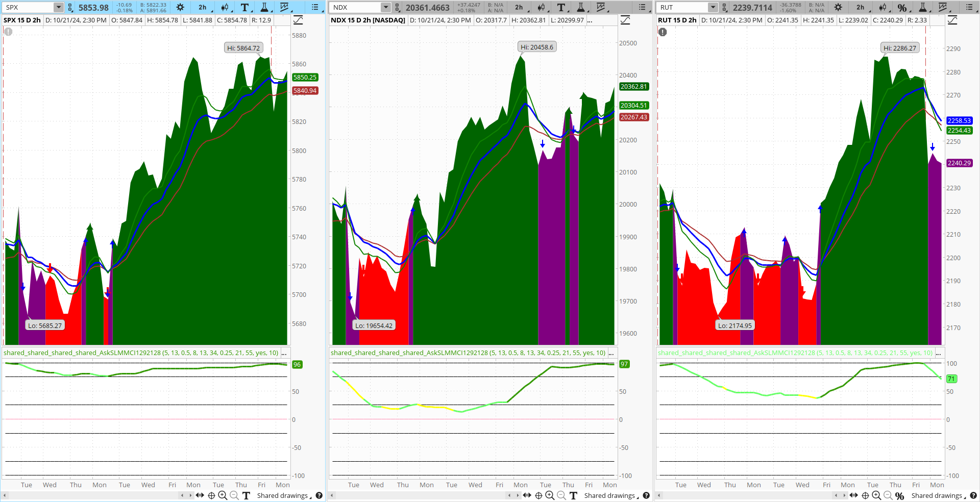980x502 pixels.
Task: Open the chart menu list icon on RUT toolbar
Action: [969, 7]
